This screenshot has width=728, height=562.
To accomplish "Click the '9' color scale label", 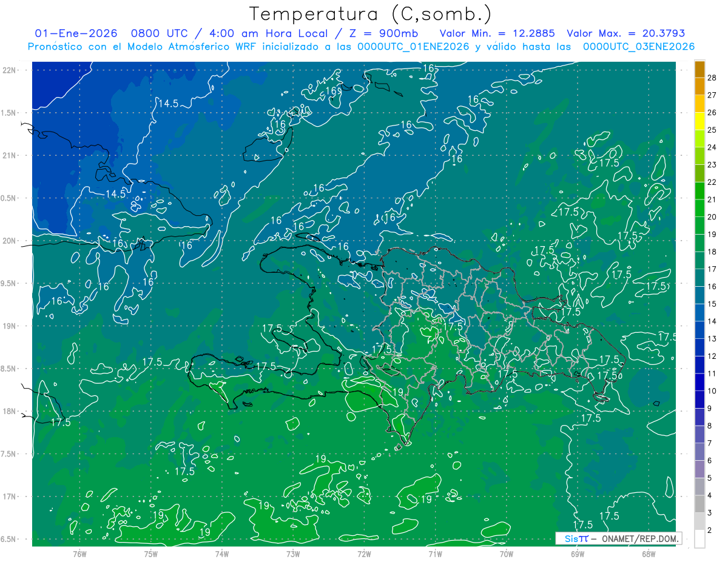I will click(x=710, y=409).
